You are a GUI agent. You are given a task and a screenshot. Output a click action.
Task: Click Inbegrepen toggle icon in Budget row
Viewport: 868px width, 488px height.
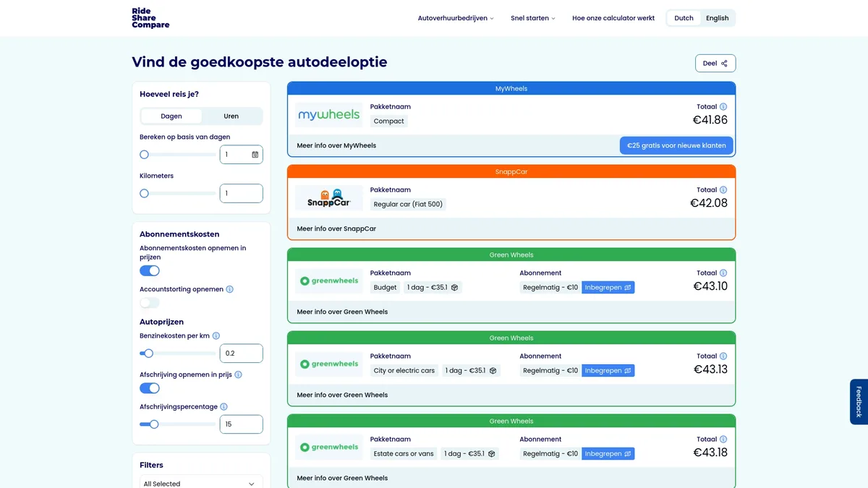(x=627, y=288)
